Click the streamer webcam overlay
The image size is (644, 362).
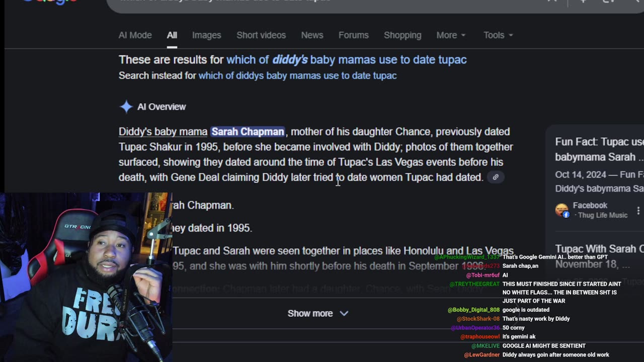tap(86, 277)
